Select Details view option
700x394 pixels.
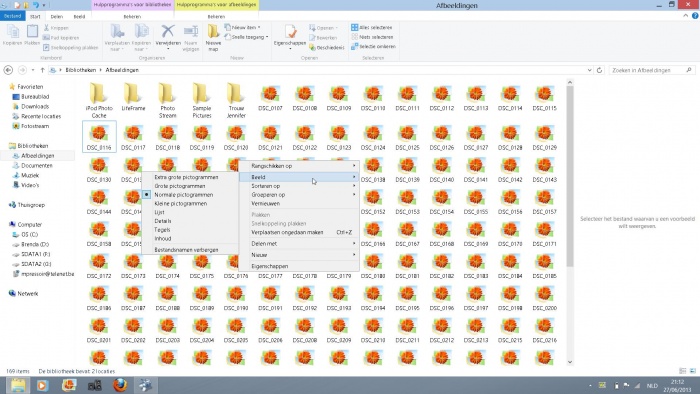tap(162, 221)
